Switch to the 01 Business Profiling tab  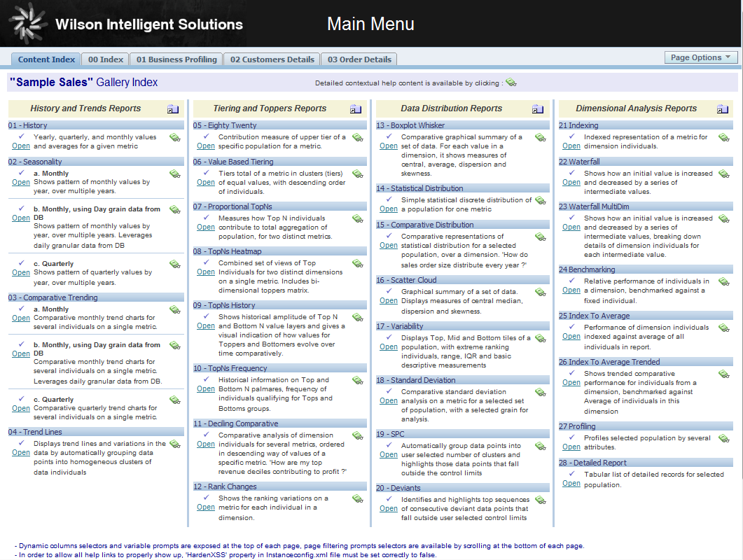(x=176, y=59)
